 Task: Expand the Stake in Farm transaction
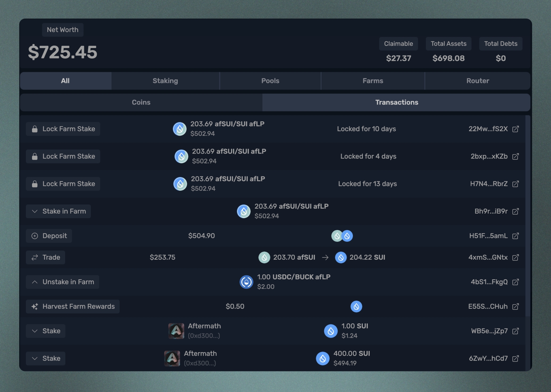[35, 211]
